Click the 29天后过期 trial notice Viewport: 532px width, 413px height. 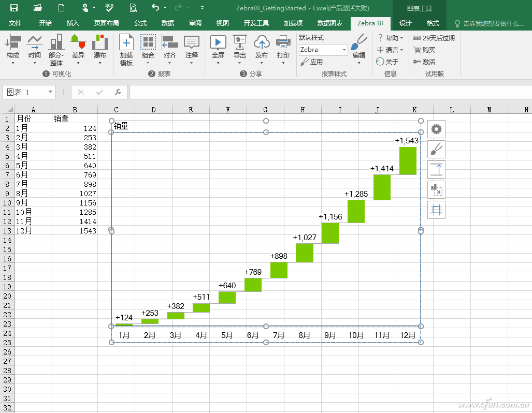[434, 38]
